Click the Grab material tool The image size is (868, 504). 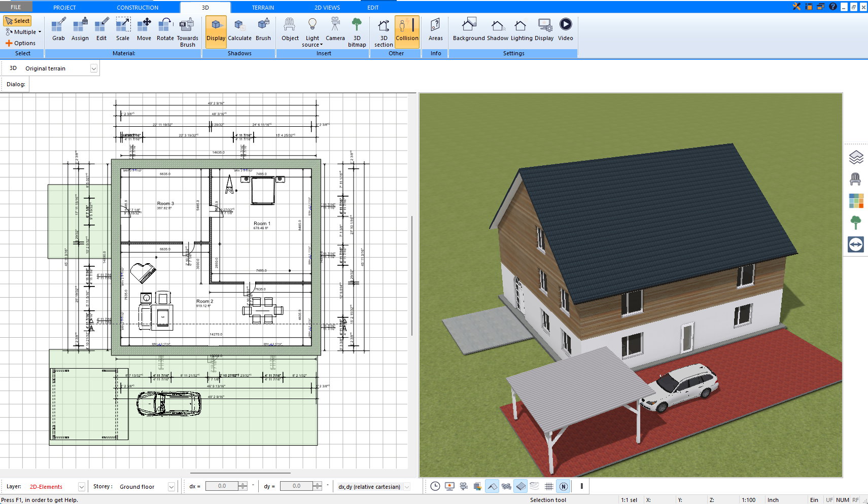[58, 29]
